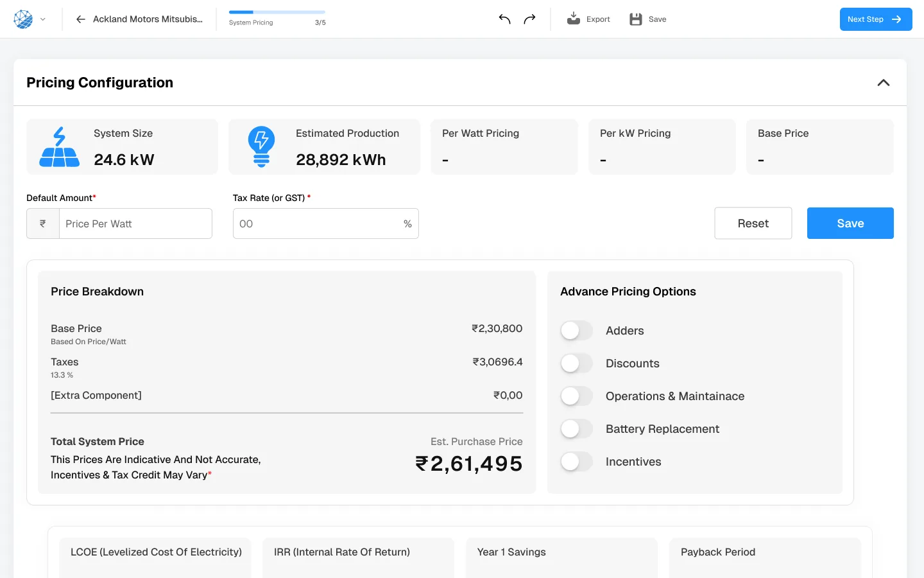
Task: Click the Export label
Action: (x=598, y=19)
